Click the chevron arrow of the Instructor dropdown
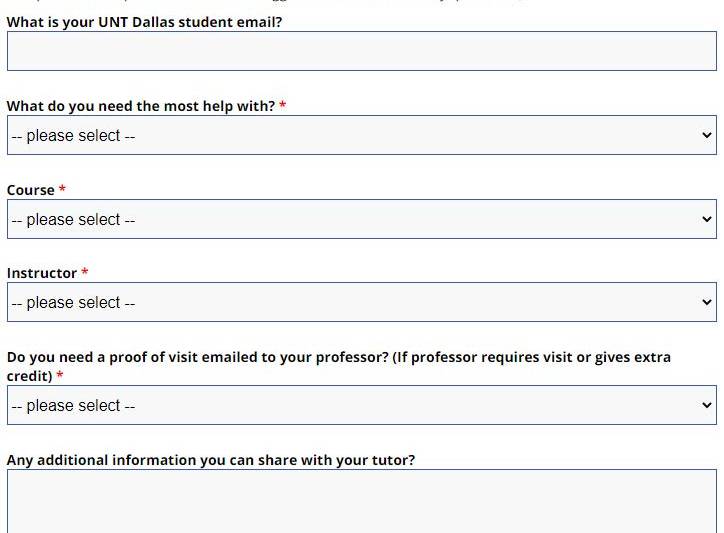The height and width of the screenshot is (533, 724). point(707,302)
